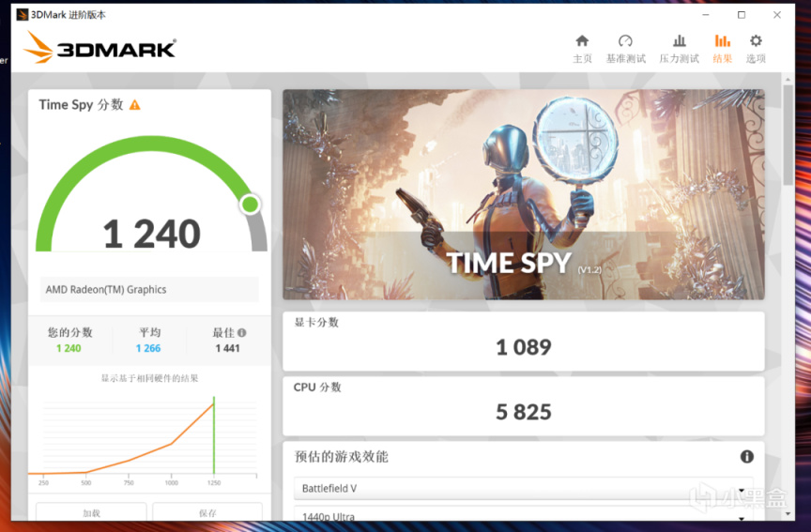This screenshot has height=532, width=811.
Task: Open the 压力测试 stress test tab
Action: click(679, 49)
